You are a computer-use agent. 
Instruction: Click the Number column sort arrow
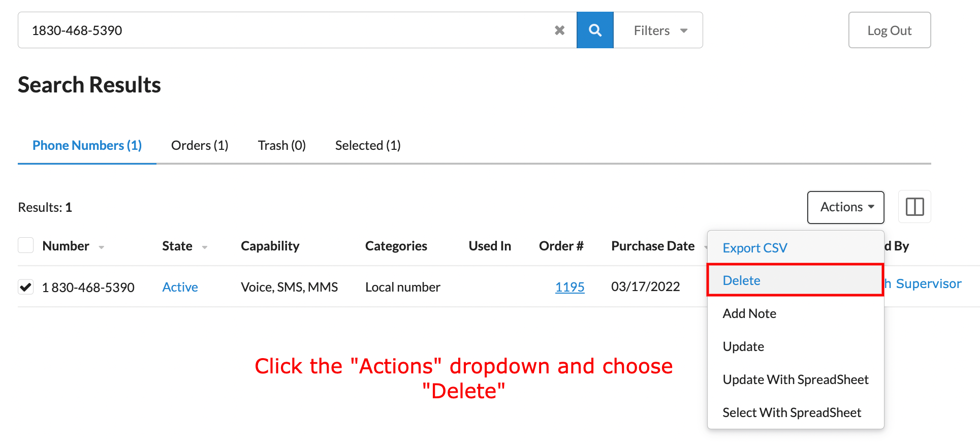pos(102,247)
